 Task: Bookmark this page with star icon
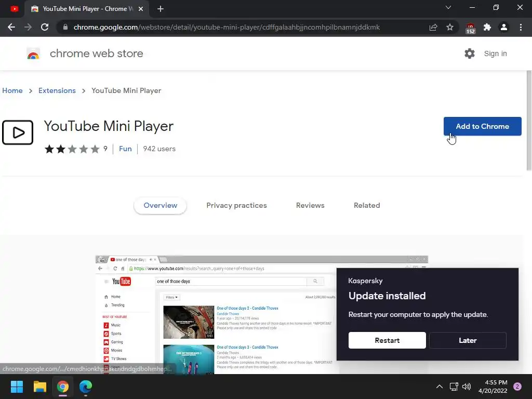pyautogui.click(x=450, y=27)
